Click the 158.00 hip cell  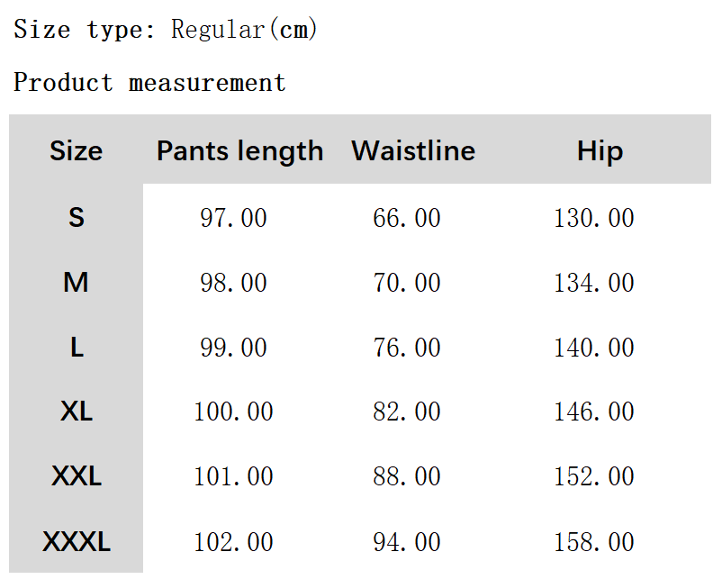[x=594, y=542]
